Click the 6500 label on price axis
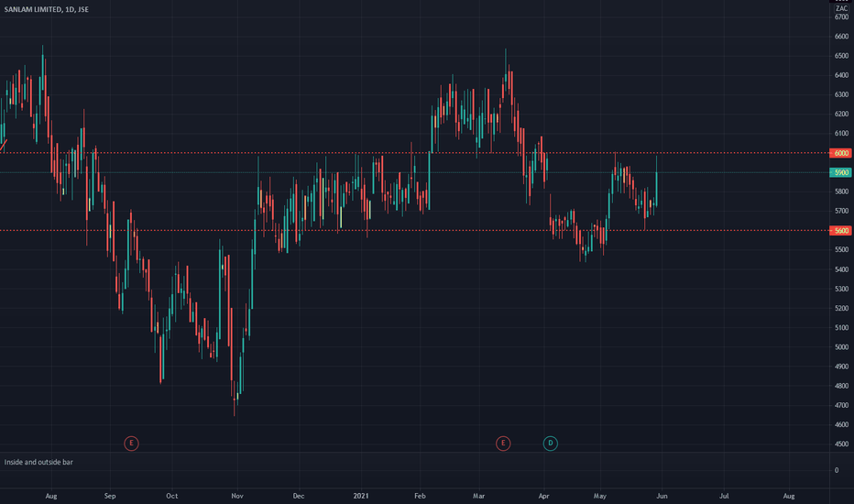This screenshot has height=504, width=854. point(841,56)
